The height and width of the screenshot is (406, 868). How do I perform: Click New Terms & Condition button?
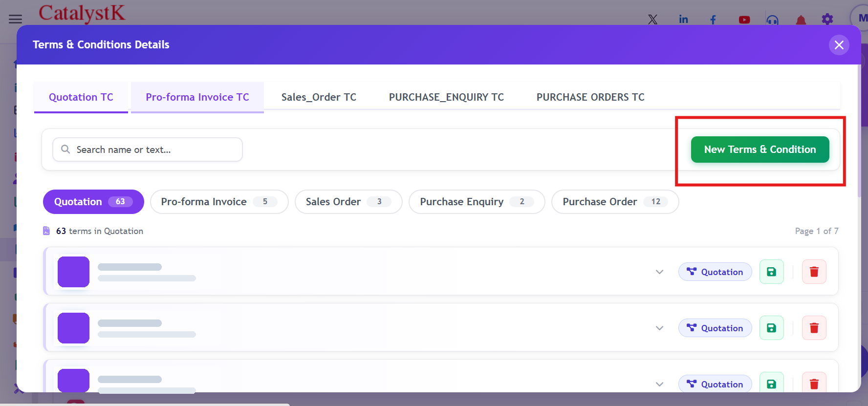760,150
